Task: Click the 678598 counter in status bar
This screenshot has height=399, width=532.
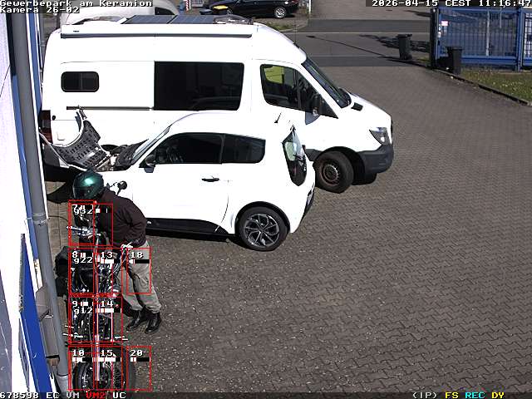Action: [x=20, y=395]
